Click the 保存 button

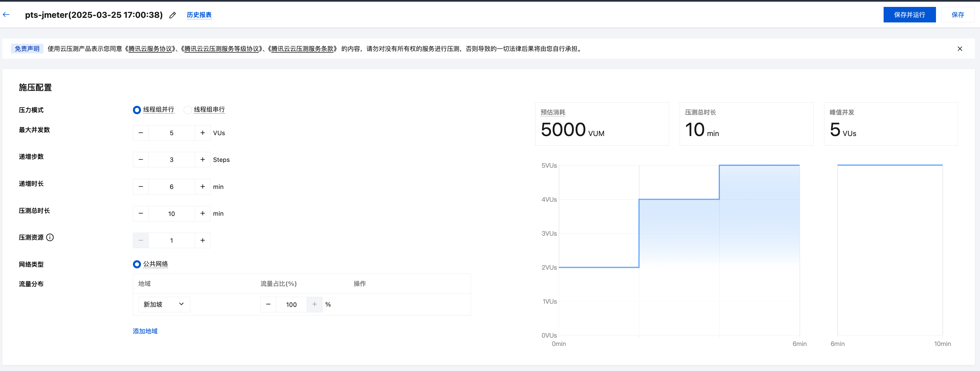957,15
